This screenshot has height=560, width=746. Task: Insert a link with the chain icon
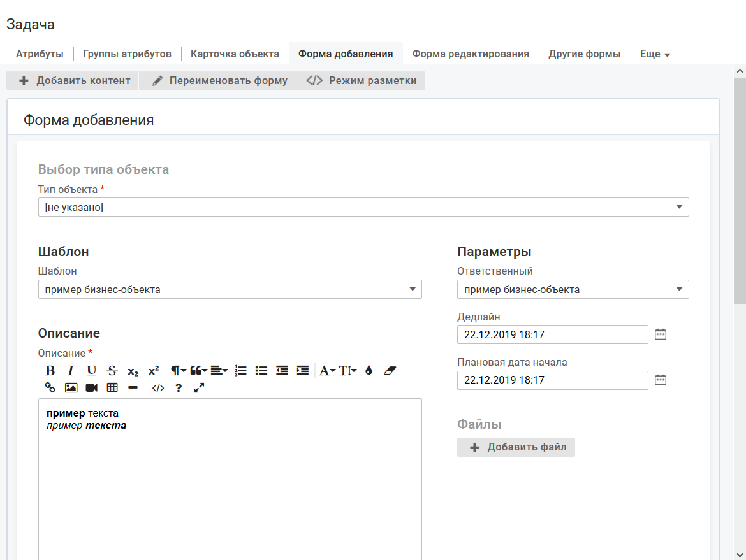point(50,387)
